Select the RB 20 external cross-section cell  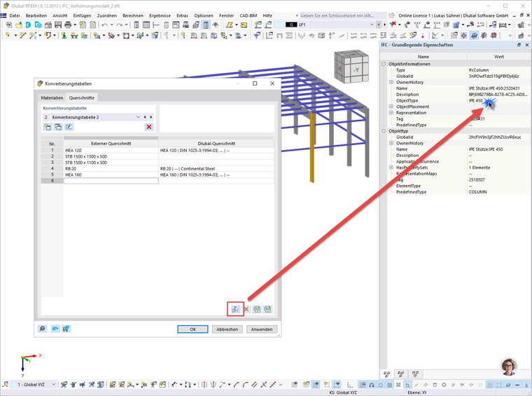pyautogui.click(x=111, y=169)
